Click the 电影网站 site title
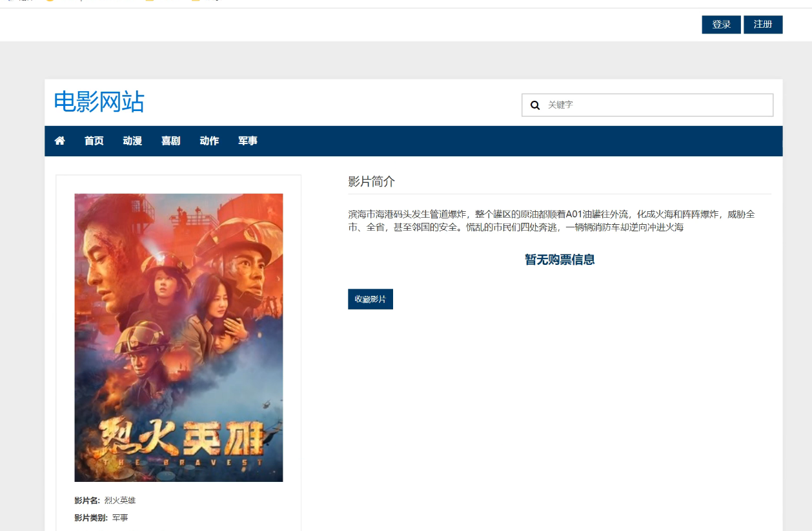This screenshot has width=812, height=531. (99, 102)
